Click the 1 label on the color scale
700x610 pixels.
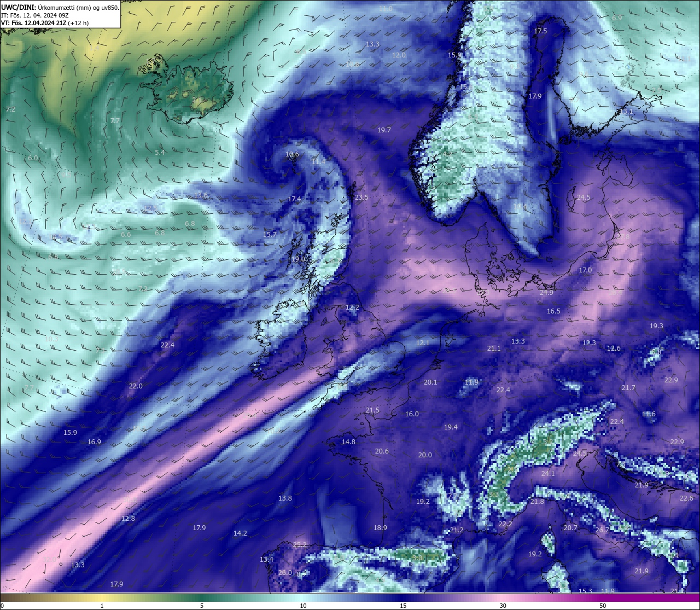coord(102,606)
